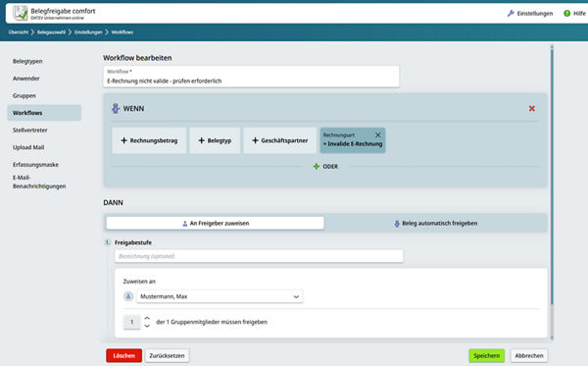Save workflow with Speichern button

pos(486,355)
